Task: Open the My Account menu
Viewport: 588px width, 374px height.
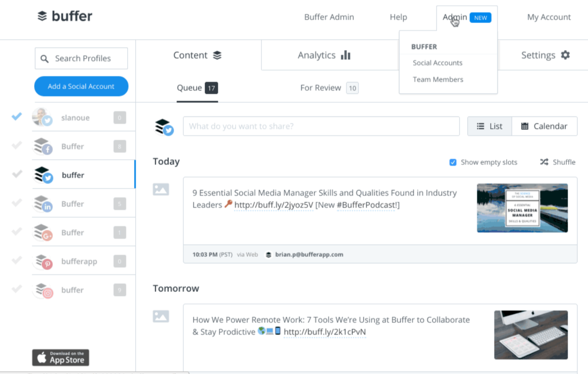Action: pyautogui.click(x=549, y=17)
